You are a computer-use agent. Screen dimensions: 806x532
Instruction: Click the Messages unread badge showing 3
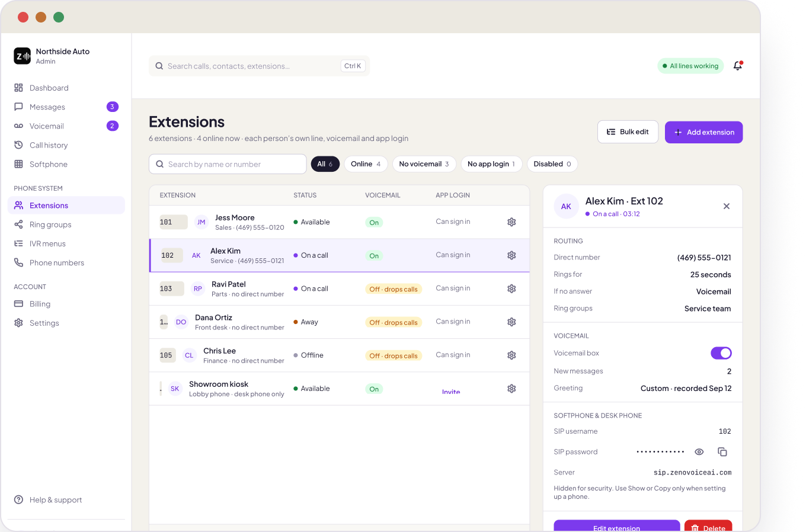coord(113,107)
